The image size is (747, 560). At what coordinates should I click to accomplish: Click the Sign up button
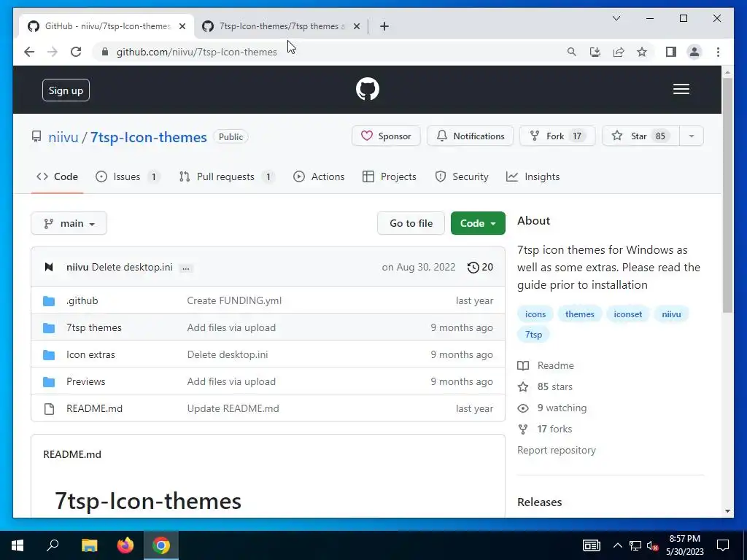(x=66, y=90)
